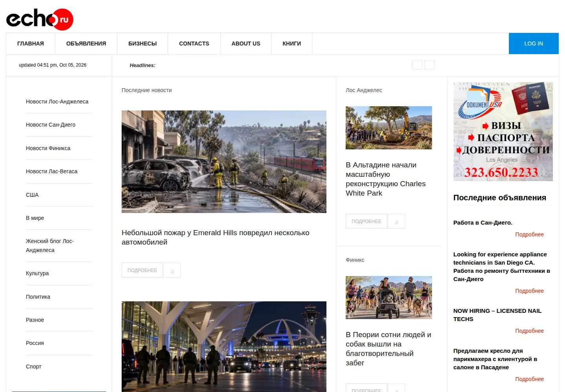Open the Peoria charity dog run photo
Viewport: 565px width, 392px height.
point(389,298)
